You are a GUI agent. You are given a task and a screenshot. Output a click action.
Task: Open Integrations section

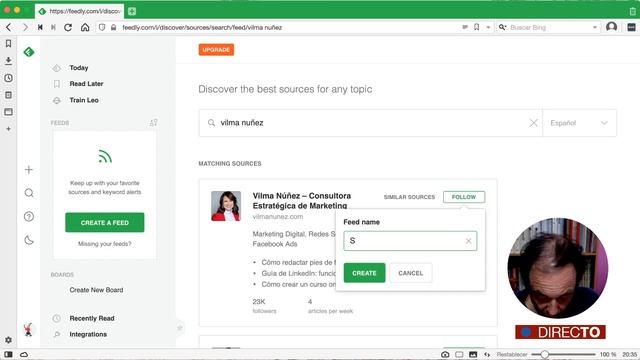[88, 334]
